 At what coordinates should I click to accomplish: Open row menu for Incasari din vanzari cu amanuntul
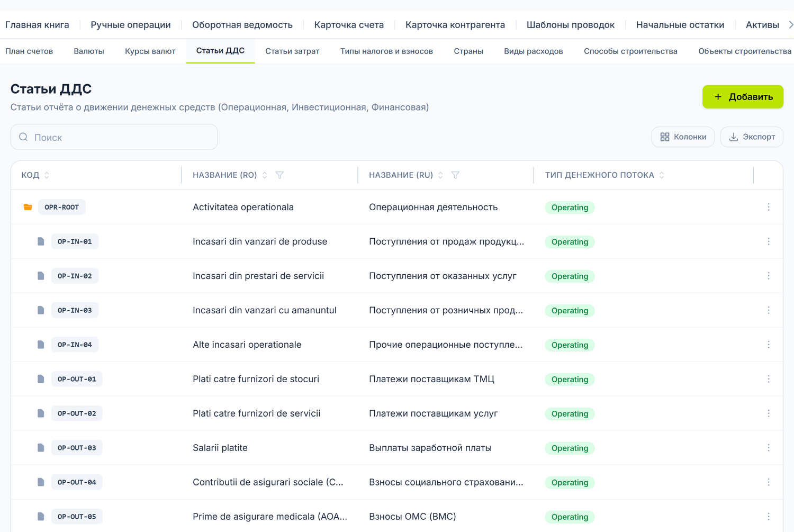(x=769, y=310)
